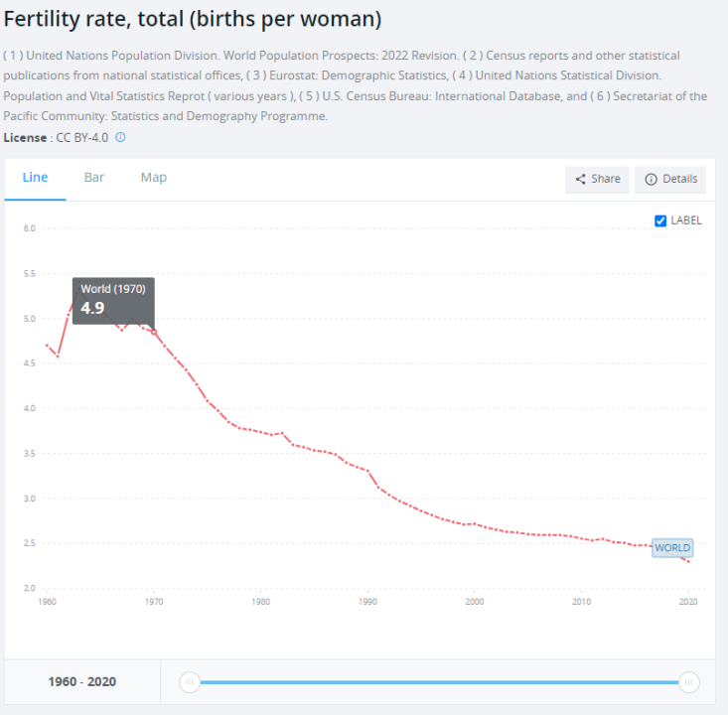
Task: Click the share icon in the Share button
Action: [581, 180]
